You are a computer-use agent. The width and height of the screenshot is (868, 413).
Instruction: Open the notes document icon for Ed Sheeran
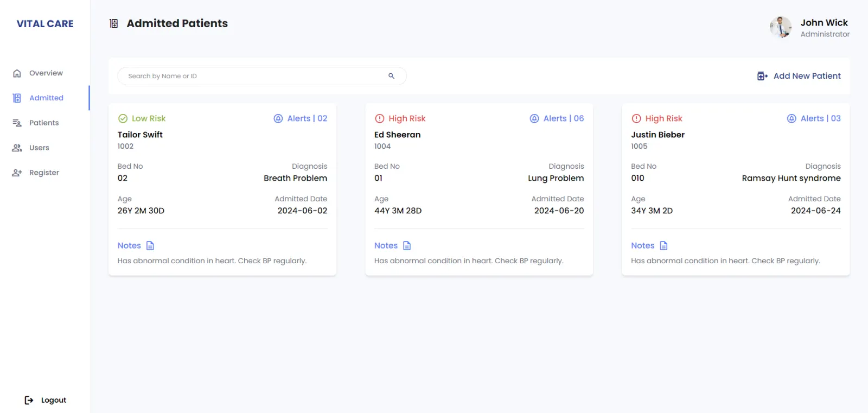[x=407, y=246]
